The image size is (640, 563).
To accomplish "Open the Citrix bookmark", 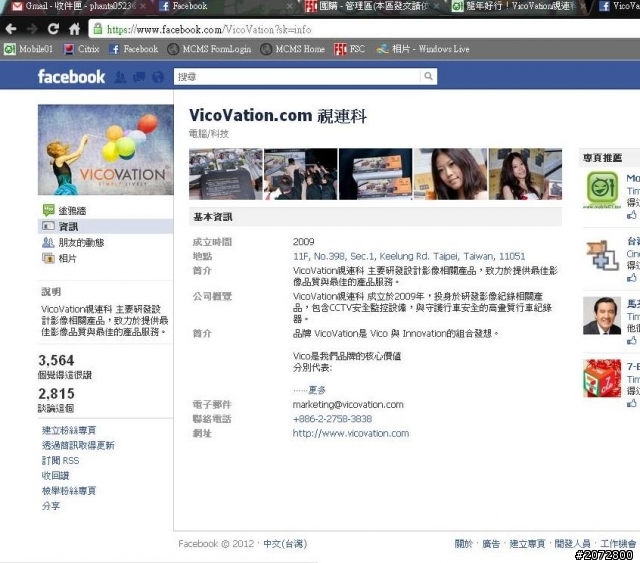I will [x=81, y=49].
